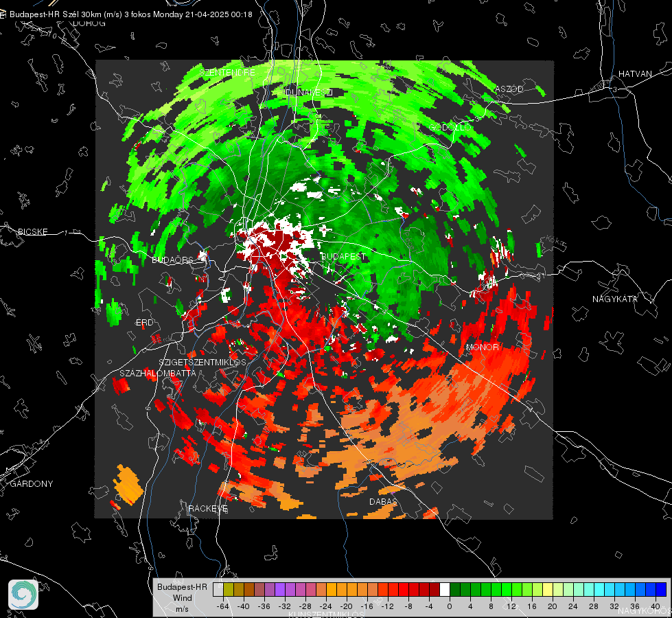Click the -40 legend scale value

(244, 606)
